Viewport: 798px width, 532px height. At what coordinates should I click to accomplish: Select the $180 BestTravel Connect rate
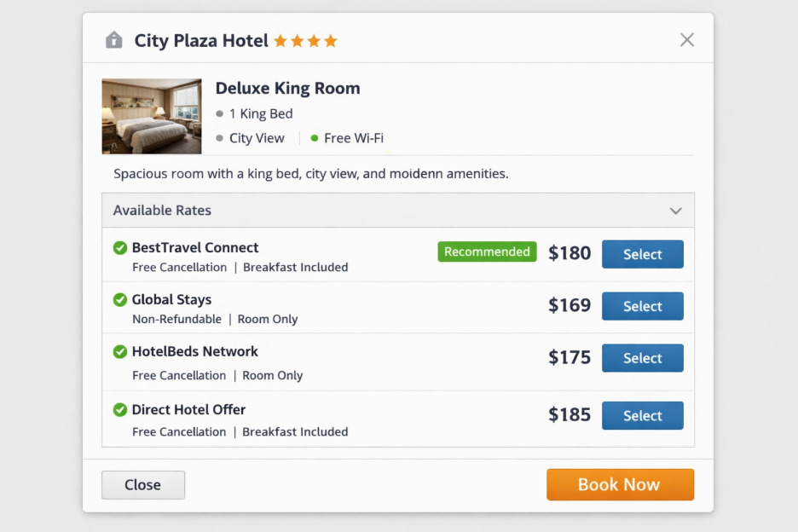[642, 254]
